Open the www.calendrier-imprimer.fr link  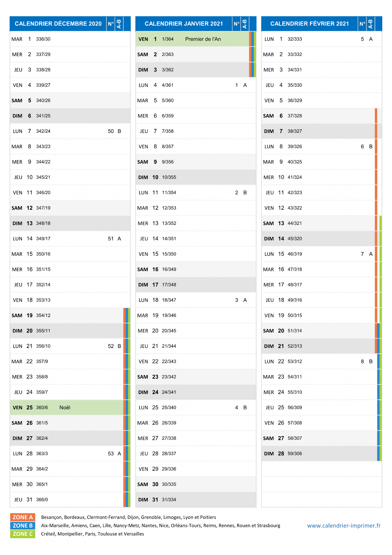point(344,525)
